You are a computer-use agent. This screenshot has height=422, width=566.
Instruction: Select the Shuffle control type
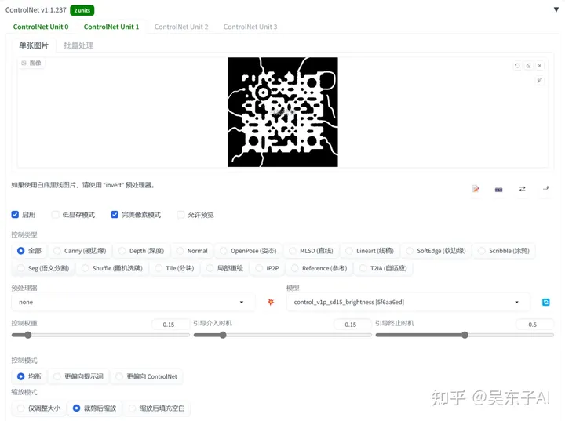click(113, 268)
